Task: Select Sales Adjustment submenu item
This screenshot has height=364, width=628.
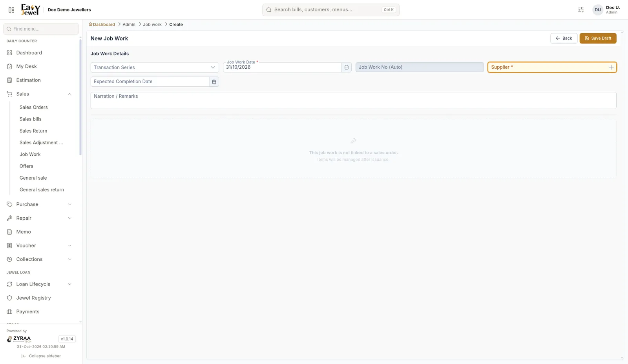Action: (x=41, y=142)
